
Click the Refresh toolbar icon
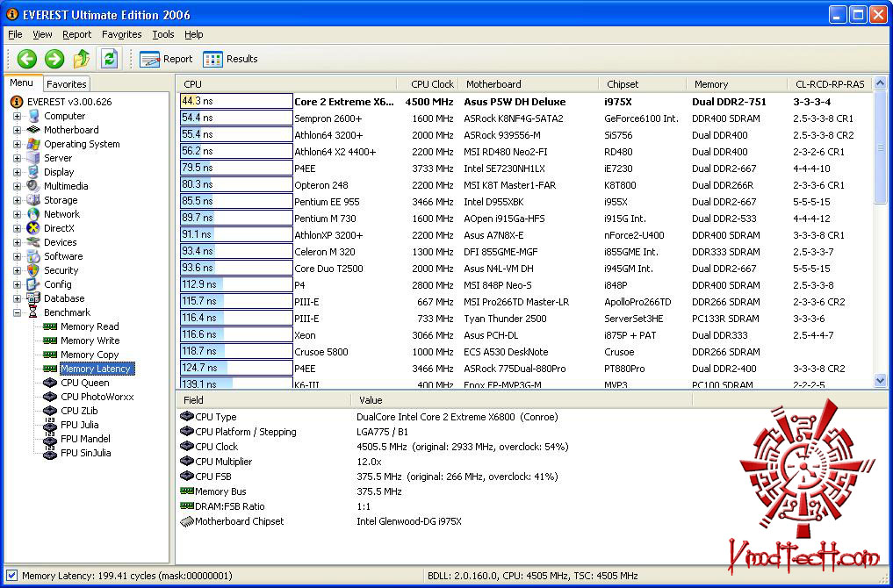pyautogui.click(x=110, y=59)
